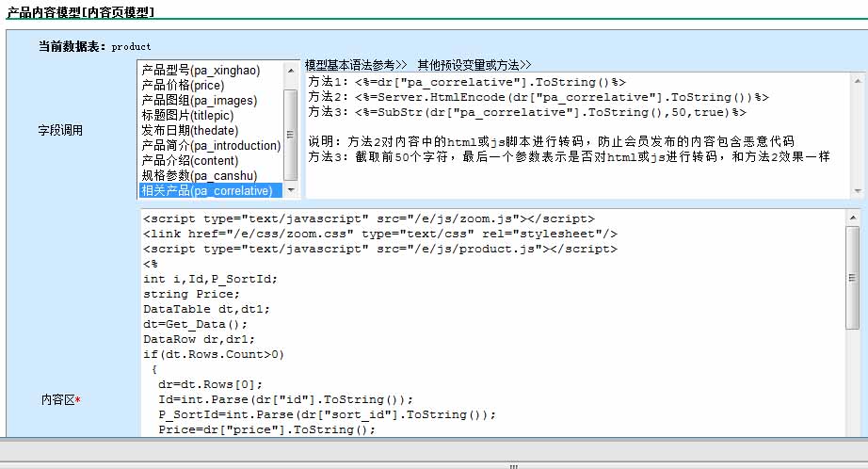Click field list scrollbar down arrow
Viewport: 868px width, 469px height.
point(291,191)
